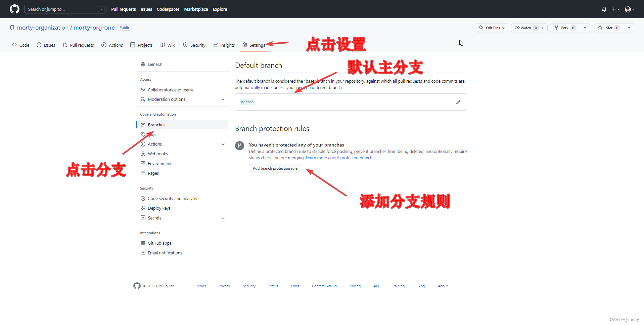Open the morty-org-one repository link
The image size is (644, 325).
pyautogui.click(x=94, y=28)
